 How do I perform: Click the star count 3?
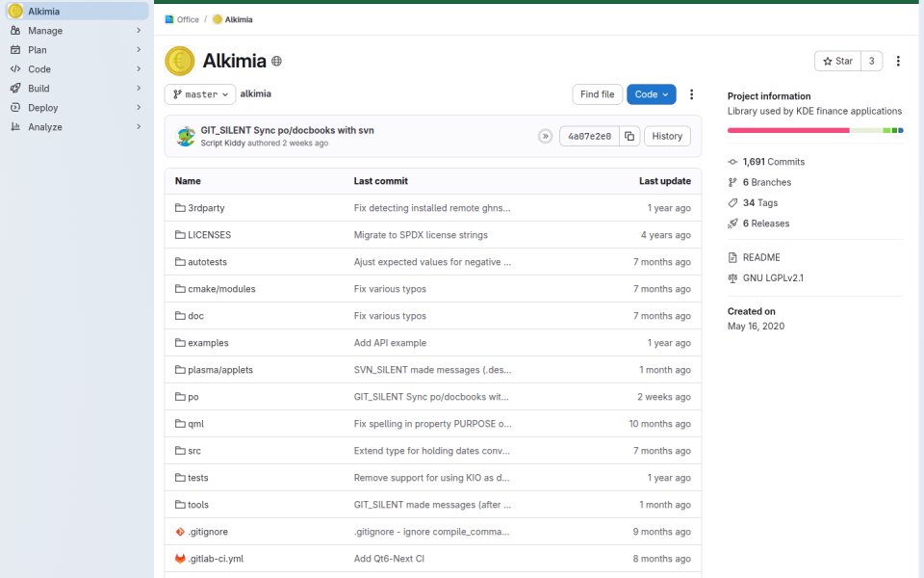coord(872,61)
